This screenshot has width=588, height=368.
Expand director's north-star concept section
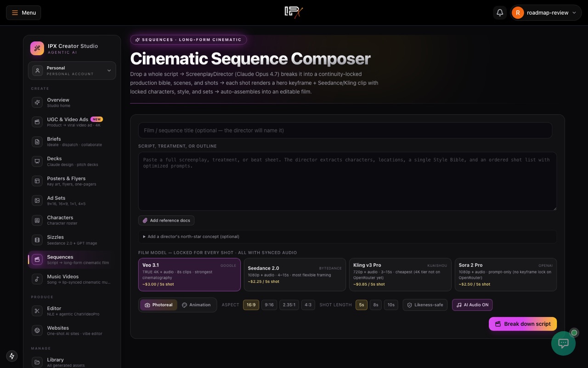(x=347, y=236)
